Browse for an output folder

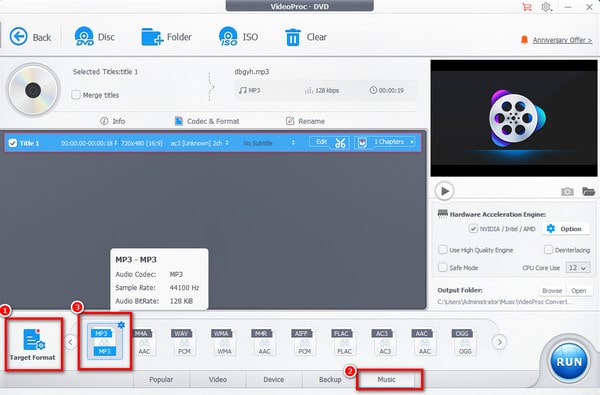pos(552,291)
